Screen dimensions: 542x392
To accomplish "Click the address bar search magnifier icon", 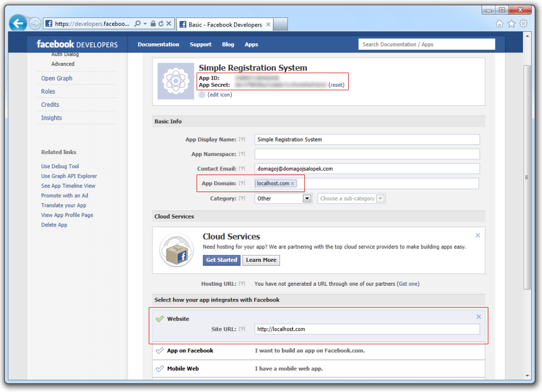I will pos(137,23).
